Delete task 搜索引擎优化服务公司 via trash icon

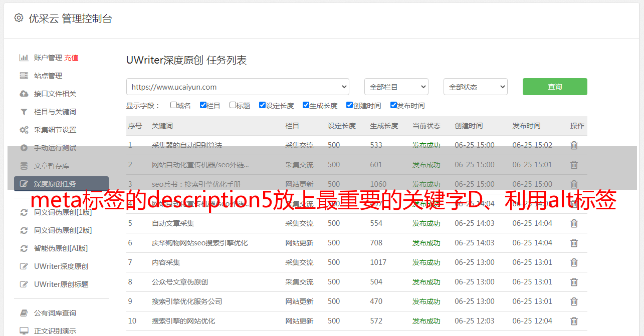574,301
